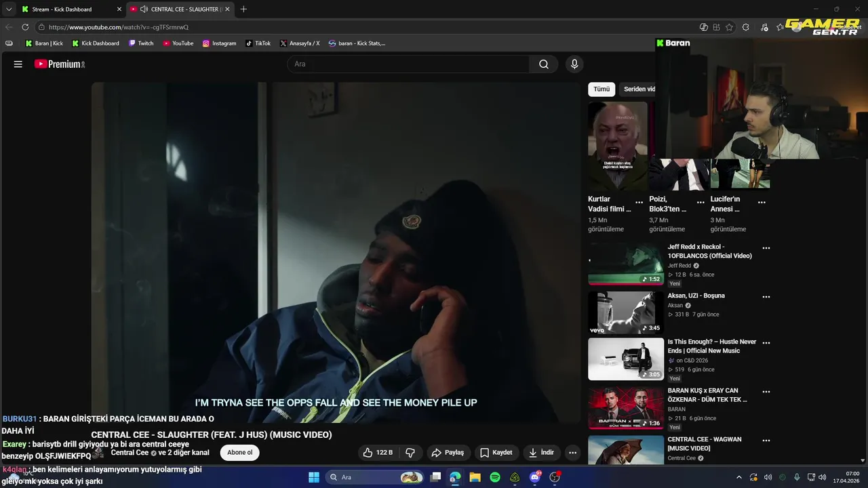Image resolution: width=868 pixels, height=488 pixels.
Task: Open options for 'Is This Enough?' video
Action: pyautogui.click(x=766, y=343)
